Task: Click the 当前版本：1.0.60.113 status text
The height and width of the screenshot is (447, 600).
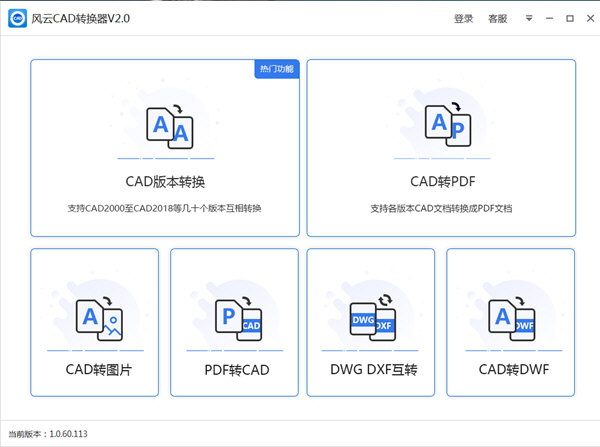Action: pos(48,434)
